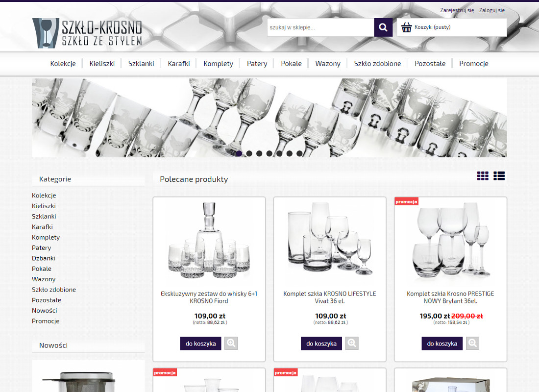The height and width of the screenshot is (392, 539).
Task: Open Pozostałe in sidebar categories
Action: 47,300
